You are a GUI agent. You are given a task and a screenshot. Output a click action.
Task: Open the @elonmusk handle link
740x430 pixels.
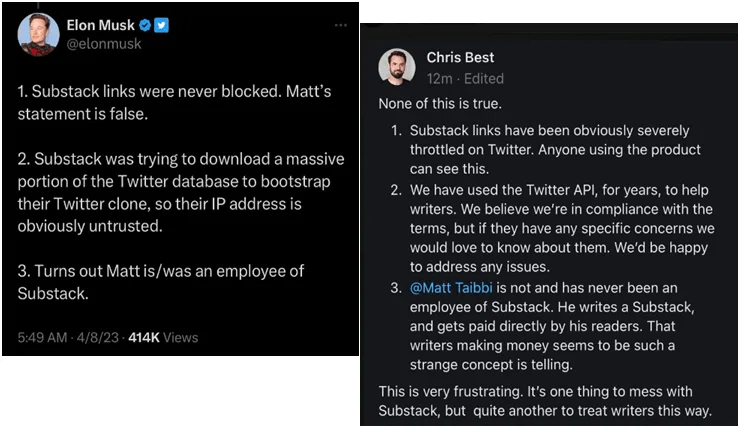(104, 44)
